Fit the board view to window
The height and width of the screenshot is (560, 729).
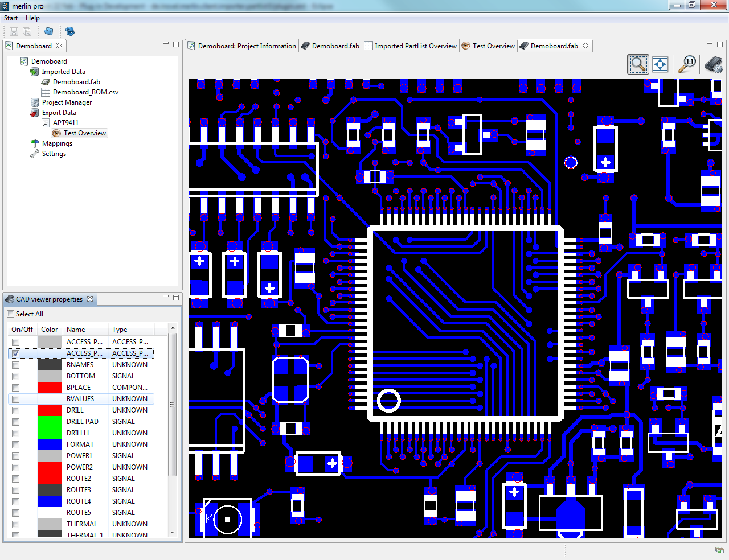(x=660, y=64)
